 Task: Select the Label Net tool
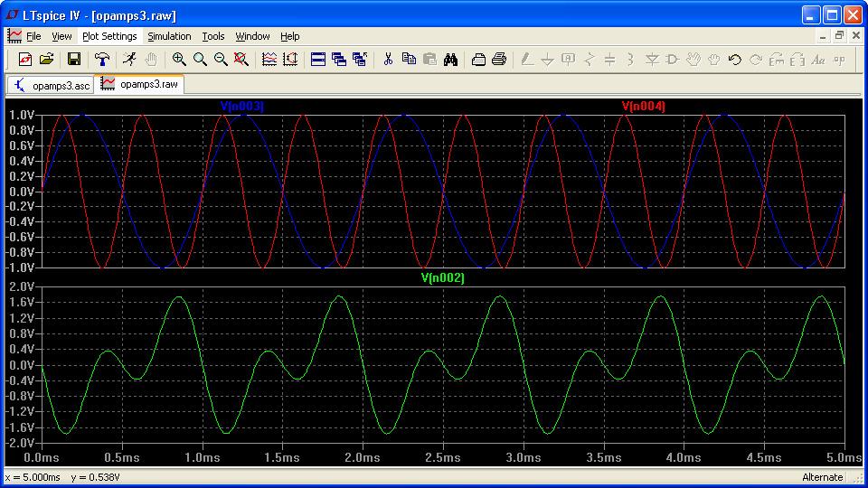(x=568, y=60)
